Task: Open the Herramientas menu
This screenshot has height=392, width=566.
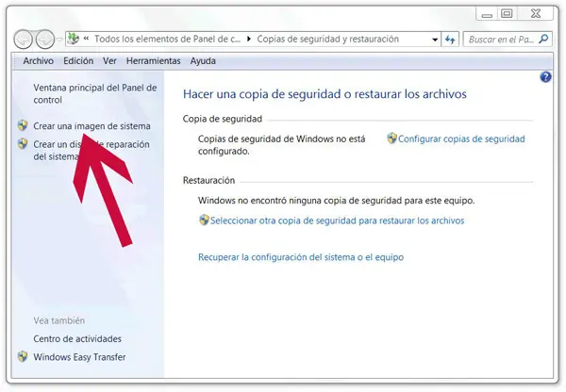Action: point(154,61)
